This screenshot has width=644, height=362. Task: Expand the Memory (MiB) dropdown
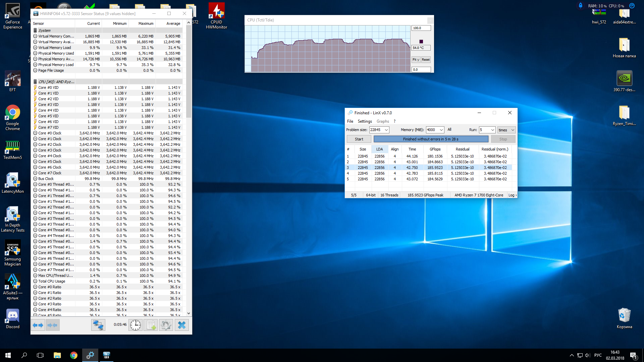441,130
